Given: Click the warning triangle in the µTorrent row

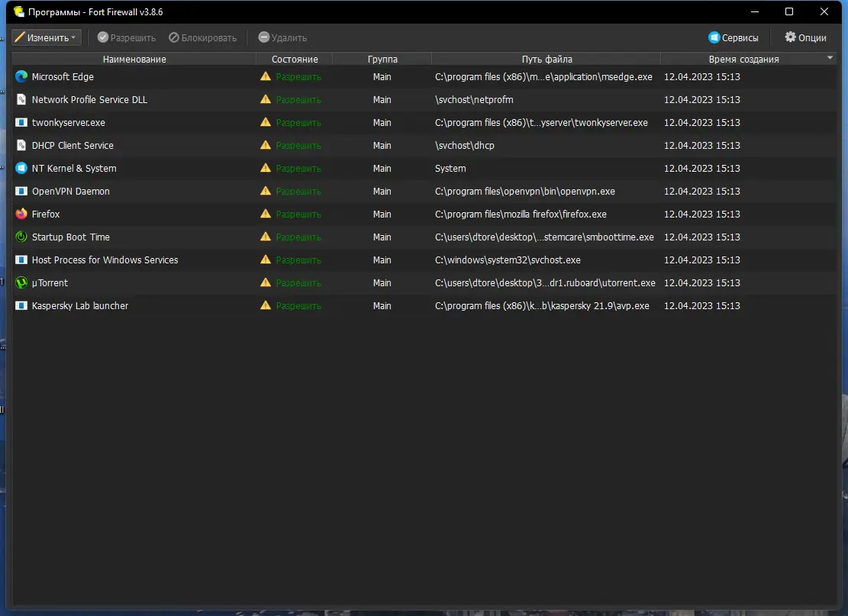Looking at the screenshot, I should coord(266,282).
